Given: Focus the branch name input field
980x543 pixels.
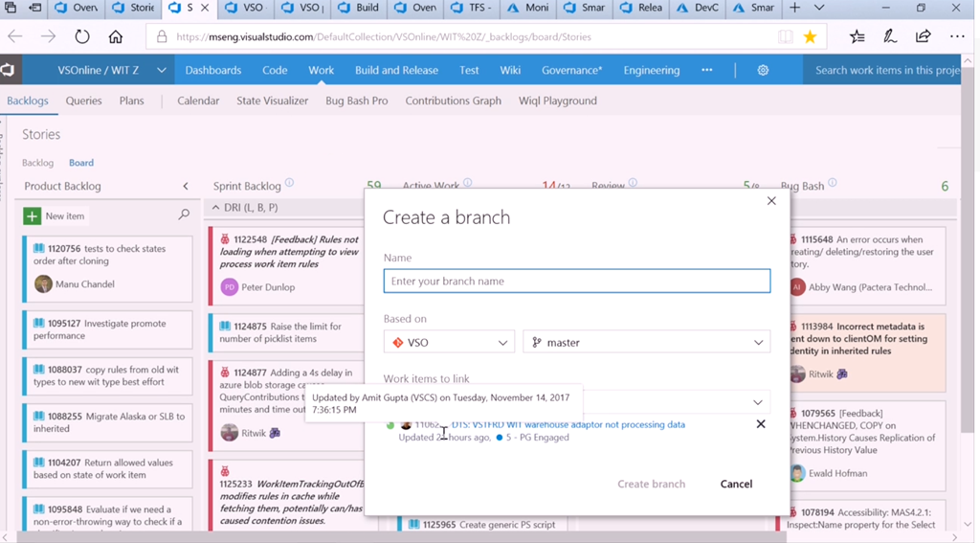Looking at the screenshot, I should pos(576,281).
